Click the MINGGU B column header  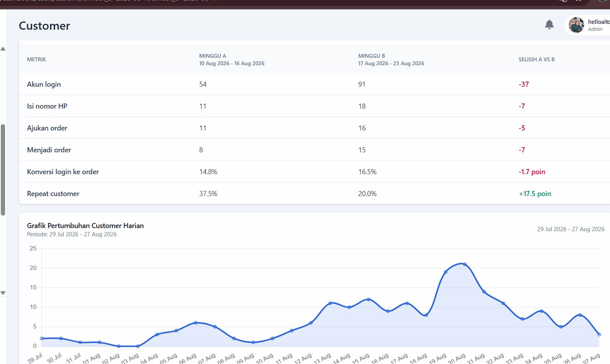tap(391, 59)
